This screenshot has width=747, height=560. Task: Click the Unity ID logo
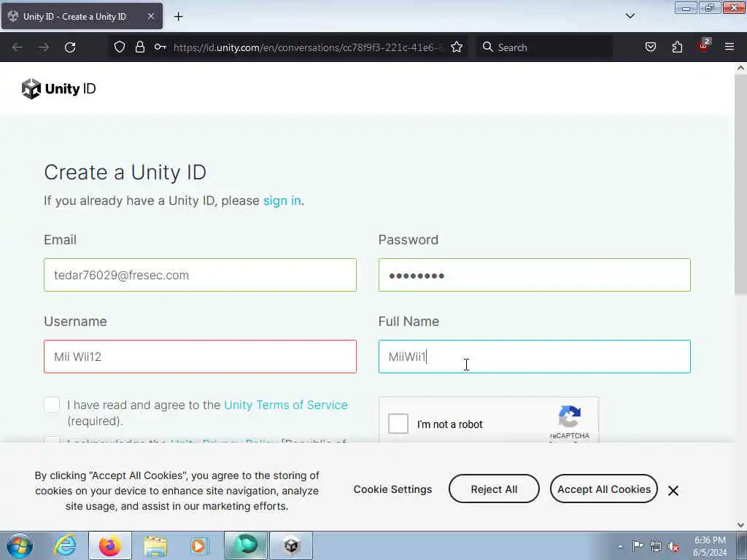58,88
